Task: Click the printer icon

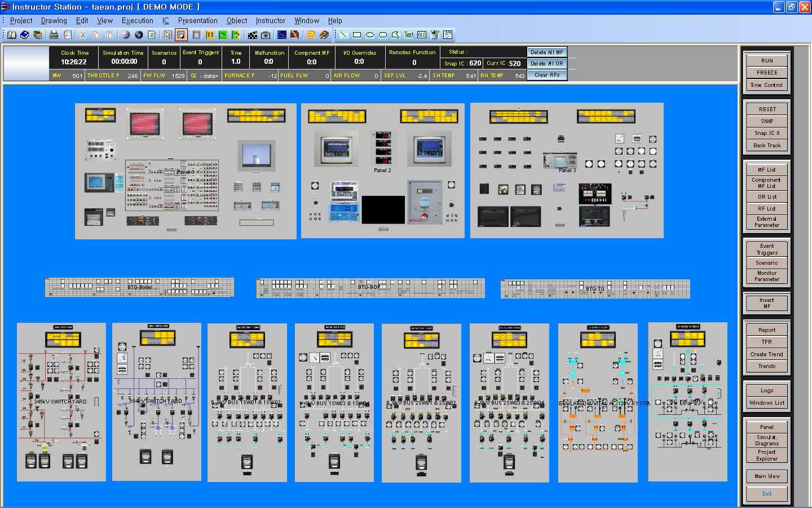Action: coord(54,35)
